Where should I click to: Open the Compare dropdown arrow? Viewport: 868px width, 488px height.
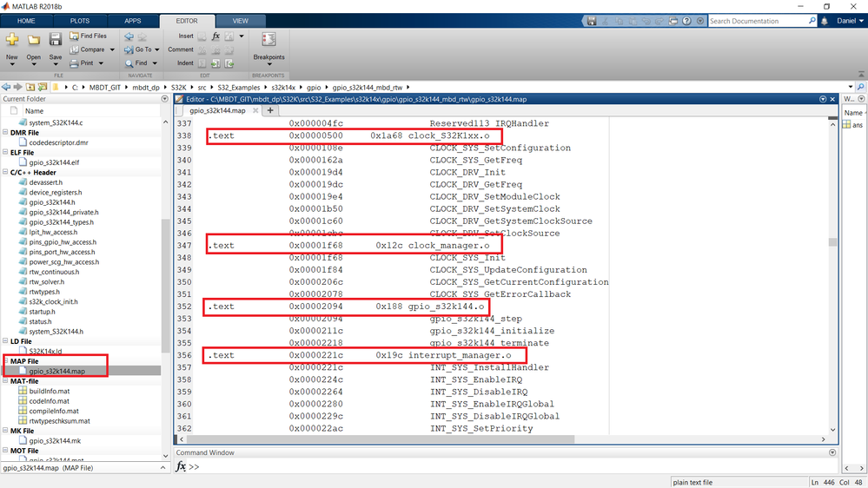click(112, 49)
